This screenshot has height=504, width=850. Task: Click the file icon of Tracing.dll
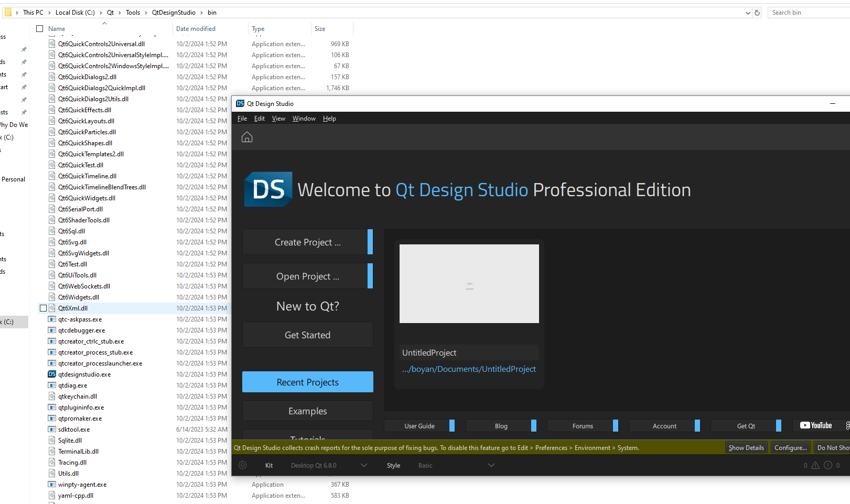(52, 463)
